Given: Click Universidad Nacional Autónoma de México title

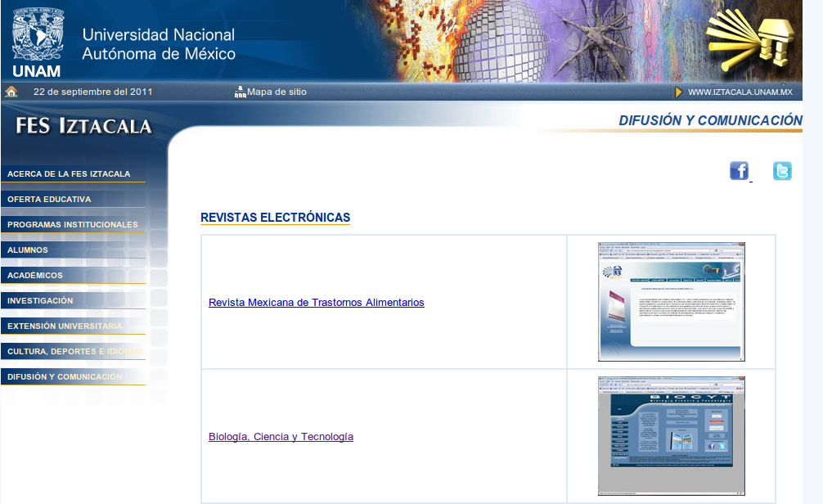Looking at the screenshot, I should [159, 44].
